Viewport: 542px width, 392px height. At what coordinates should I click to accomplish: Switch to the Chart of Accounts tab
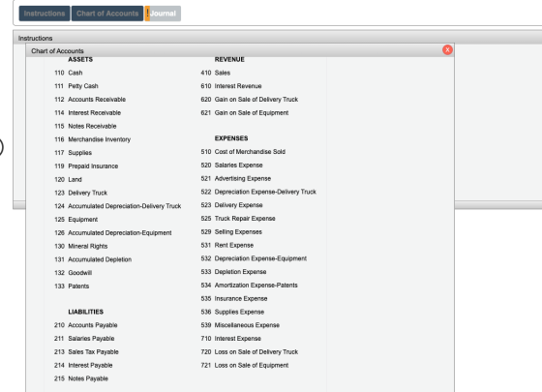107,14
